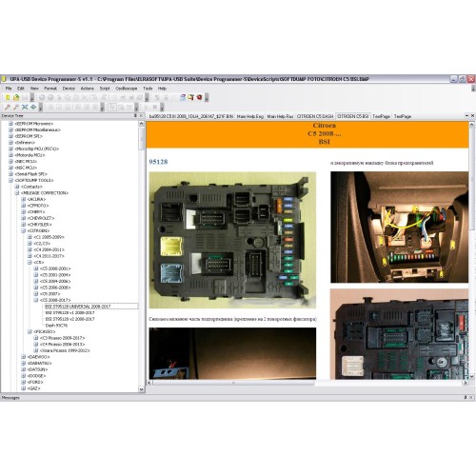Click the yellow folder icon beside red button
The image size is (476, 476).
(x=190, y=97)
